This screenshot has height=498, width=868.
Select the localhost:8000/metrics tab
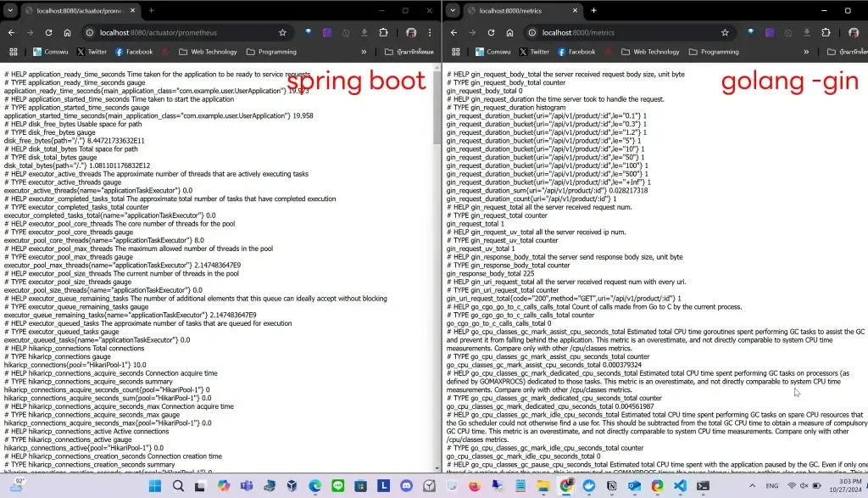tap(522, 10)
